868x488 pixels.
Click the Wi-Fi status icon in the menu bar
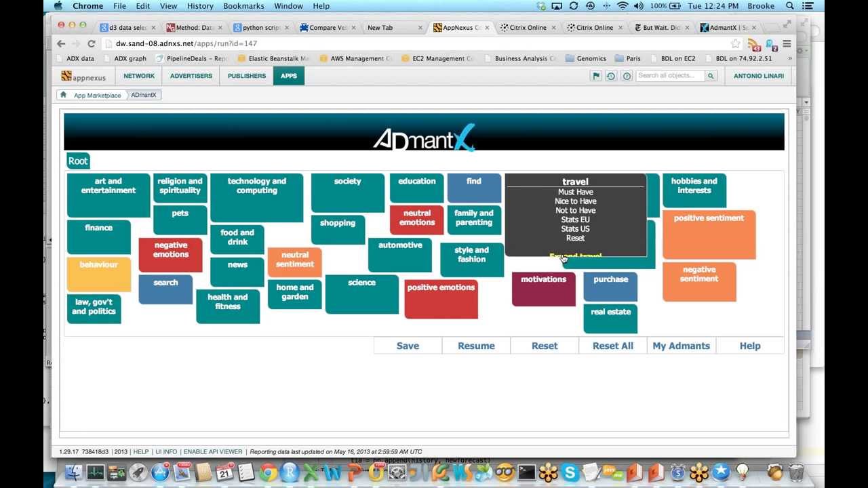click(x=623, y=6)
